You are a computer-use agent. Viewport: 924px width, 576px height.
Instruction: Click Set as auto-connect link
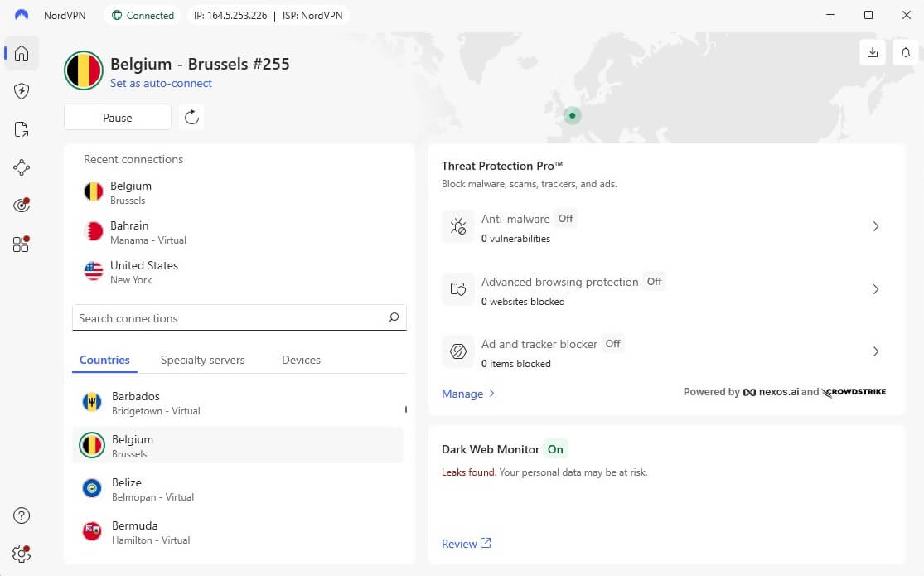(x=161, y=83)
